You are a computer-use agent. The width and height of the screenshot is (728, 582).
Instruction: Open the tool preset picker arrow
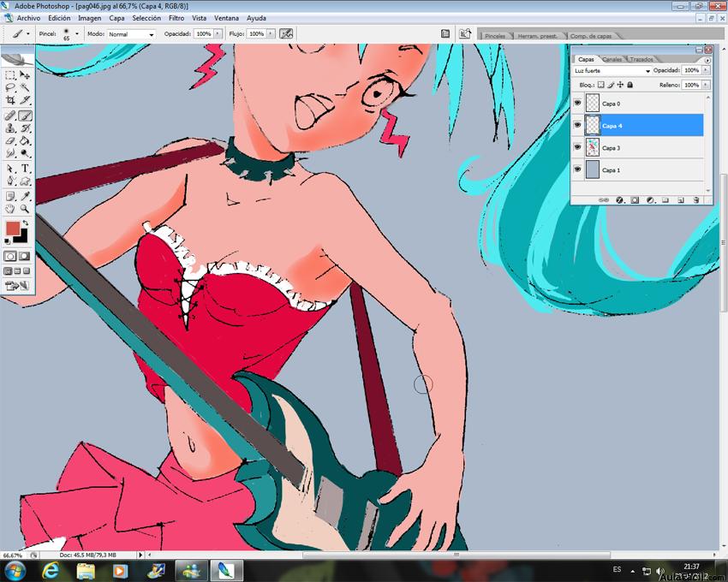28,34
